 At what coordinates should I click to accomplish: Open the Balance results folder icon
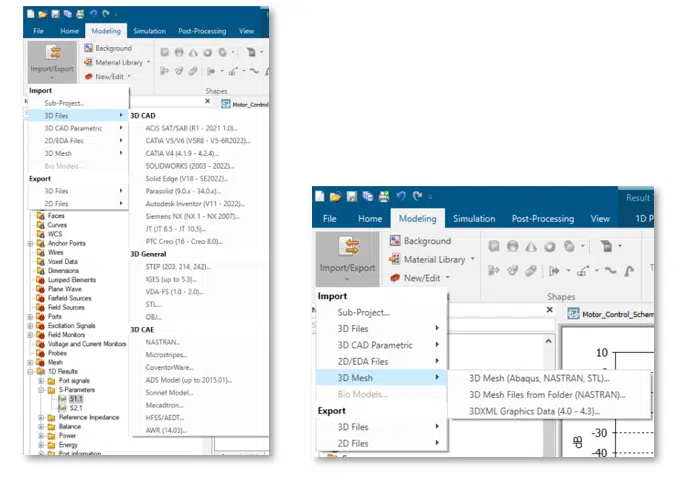[50, 426]
